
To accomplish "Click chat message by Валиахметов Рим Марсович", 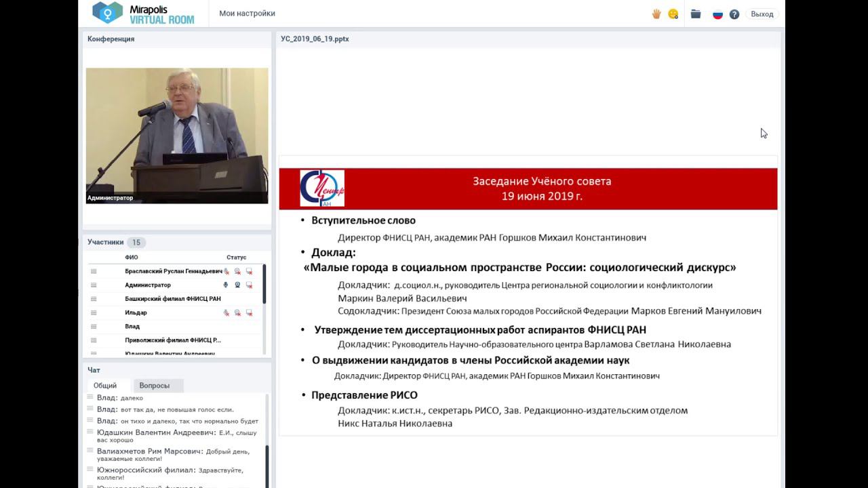I will tap(173, 455).
